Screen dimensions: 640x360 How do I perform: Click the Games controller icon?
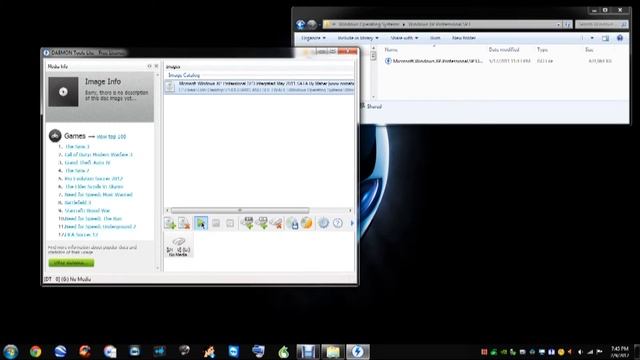point(55,136)
